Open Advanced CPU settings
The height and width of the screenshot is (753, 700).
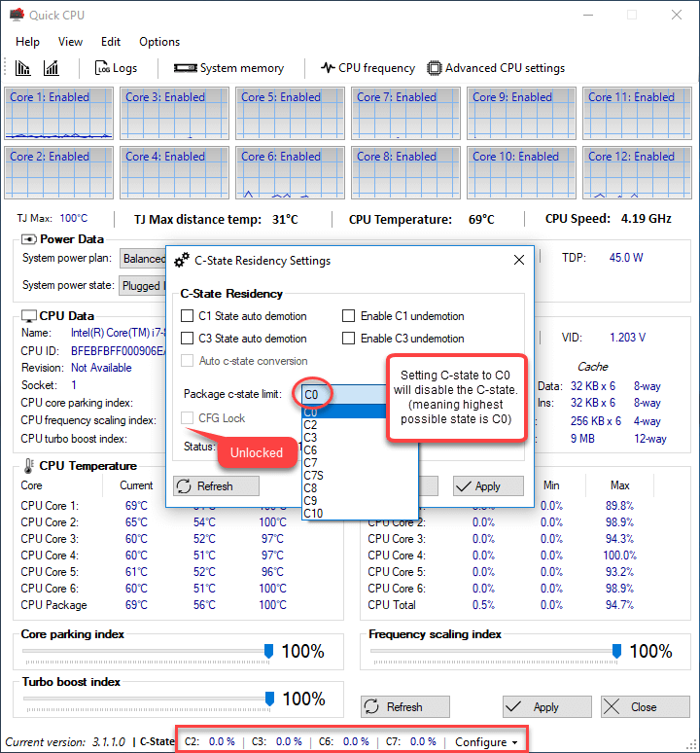(x=496, y=68)
